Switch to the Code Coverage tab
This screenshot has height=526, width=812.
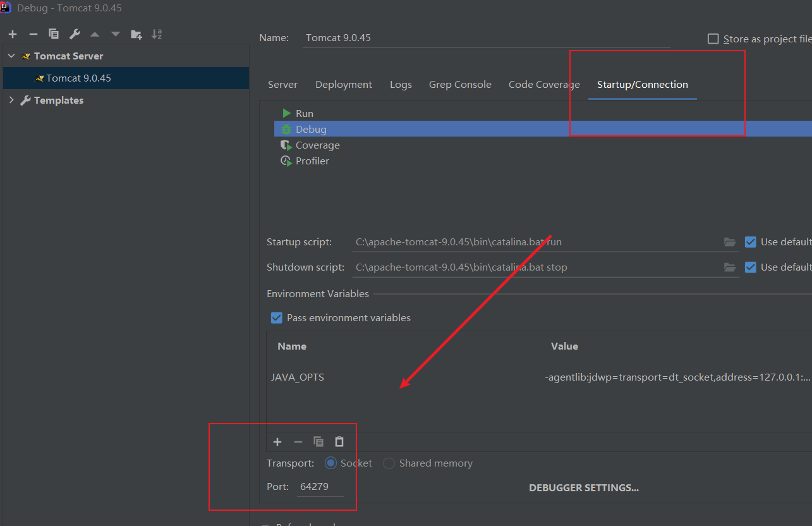(544, 85)
